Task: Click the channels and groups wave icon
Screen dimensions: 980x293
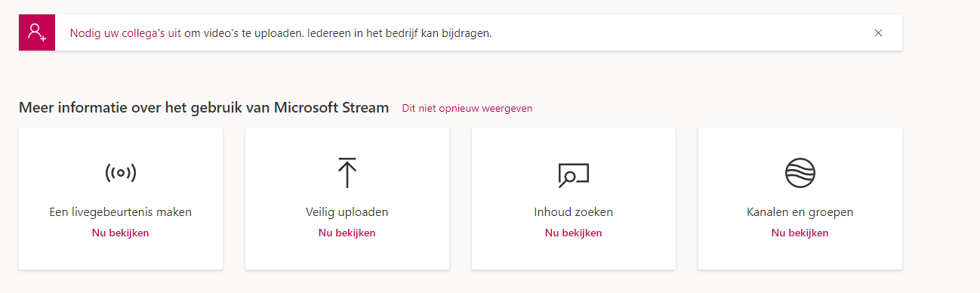Action: 800,173
